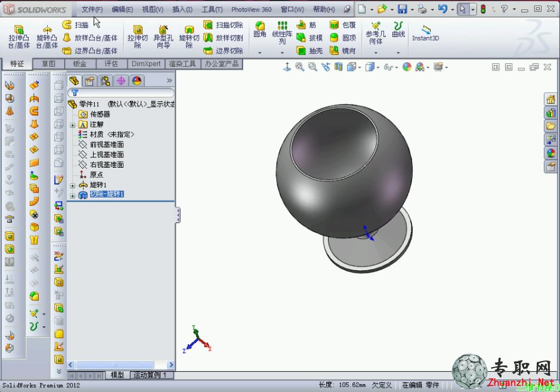Screen dimensions: 560x392
Task: Open 参考几何体 reference geometry
Action: [x=376, y=33]
